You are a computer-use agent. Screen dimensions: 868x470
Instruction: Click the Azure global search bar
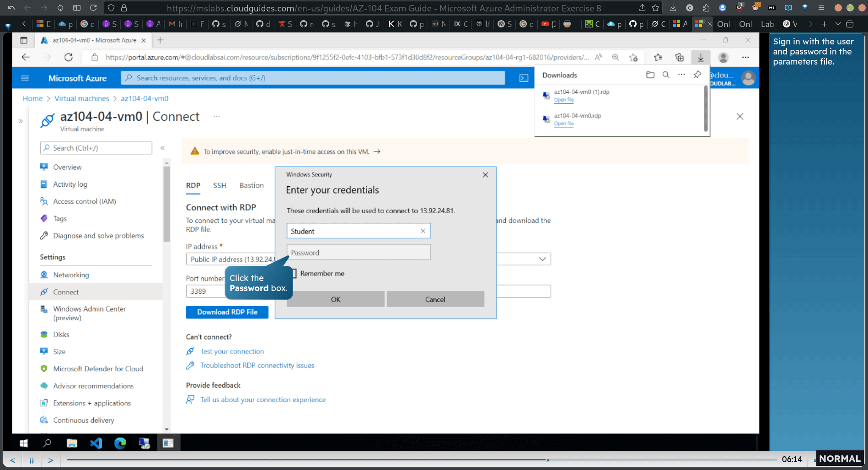pos(313,78)
